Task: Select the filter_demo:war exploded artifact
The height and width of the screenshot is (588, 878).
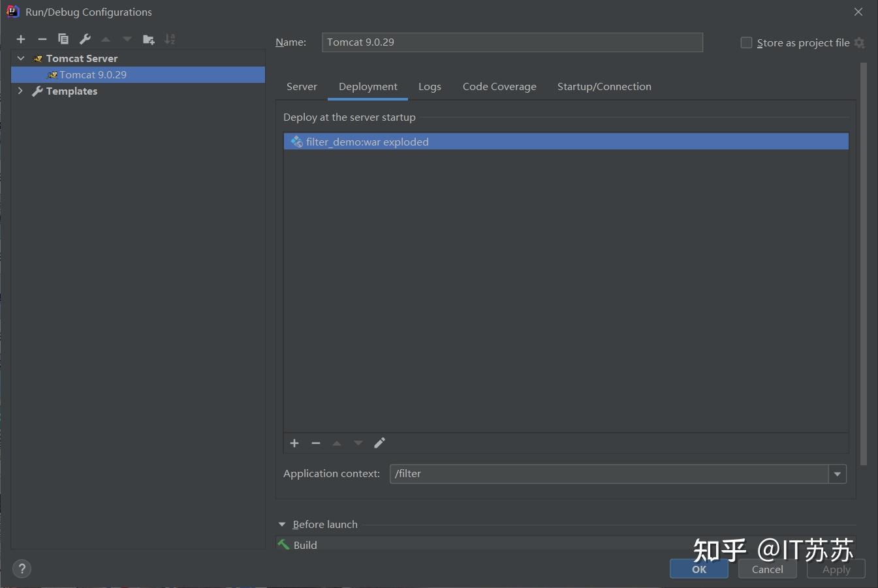Action: tap(566, 142)
